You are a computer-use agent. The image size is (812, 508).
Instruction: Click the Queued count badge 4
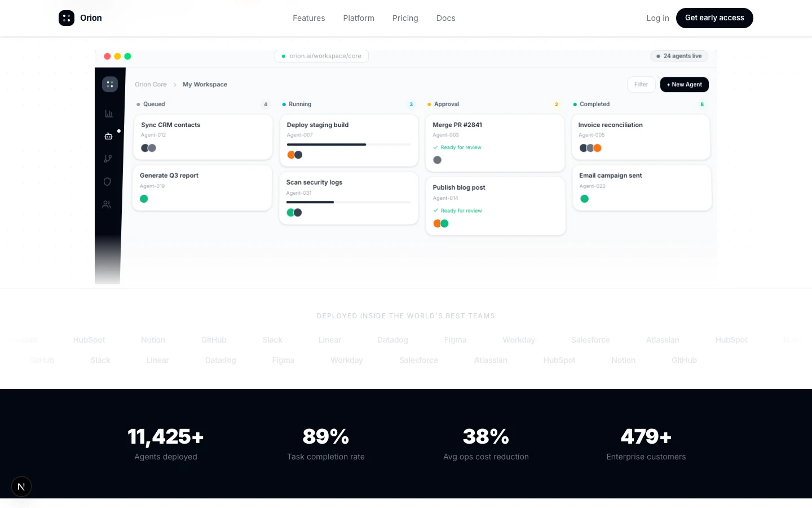coord(266,104)
